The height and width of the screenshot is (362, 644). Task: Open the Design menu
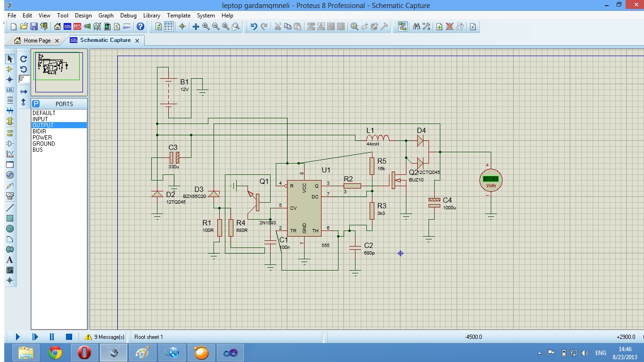tap(83, 16)
